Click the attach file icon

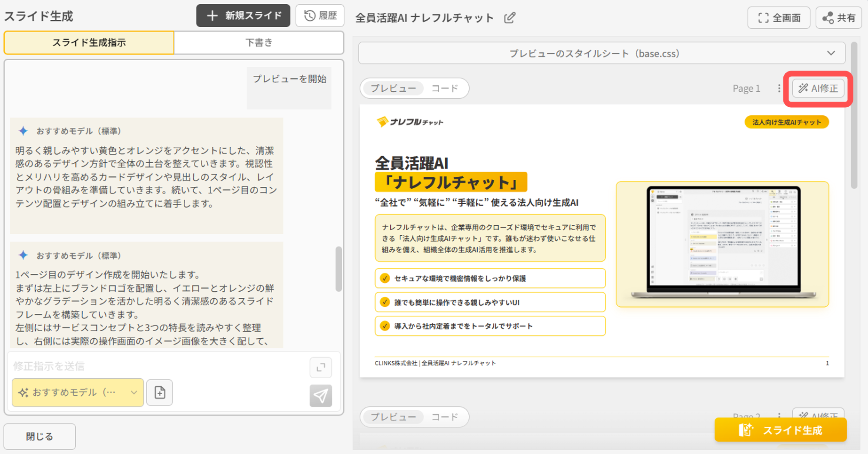tap(159, 392)
